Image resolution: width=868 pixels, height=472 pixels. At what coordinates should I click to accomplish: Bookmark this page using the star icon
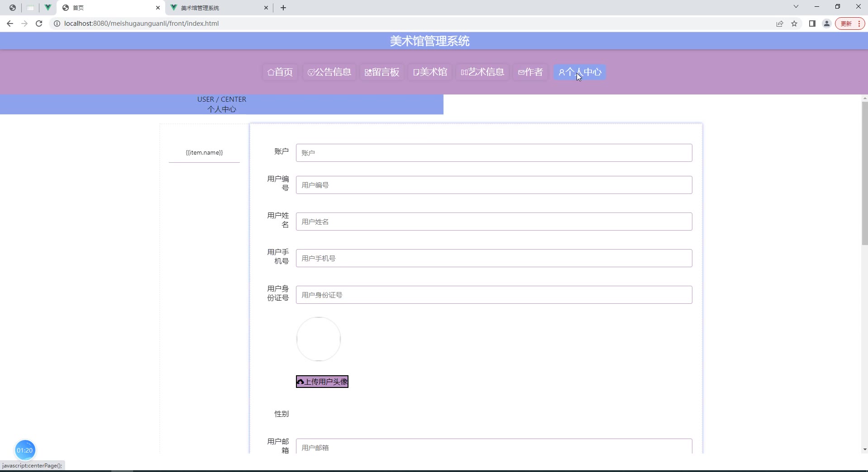pos(794,24)
